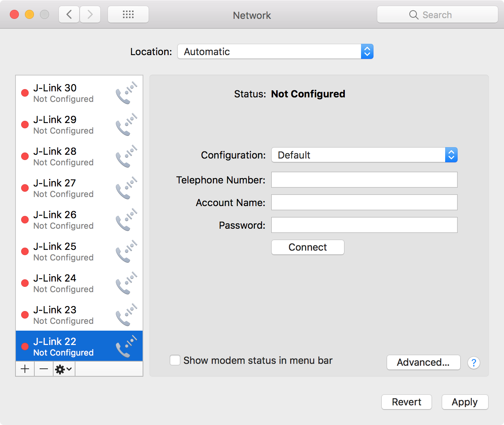Image resolution: width=504 pixels, height=425 pixels.
Task: Select J-Link 24 in the service list
Action: pos(79,283)
